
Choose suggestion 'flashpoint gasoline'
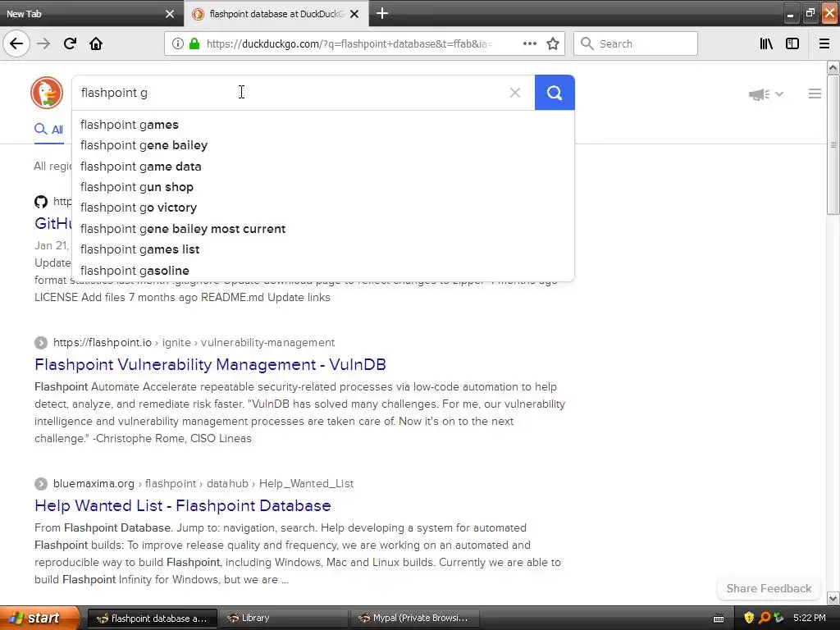pyautogui.click(x=323, y=271)
